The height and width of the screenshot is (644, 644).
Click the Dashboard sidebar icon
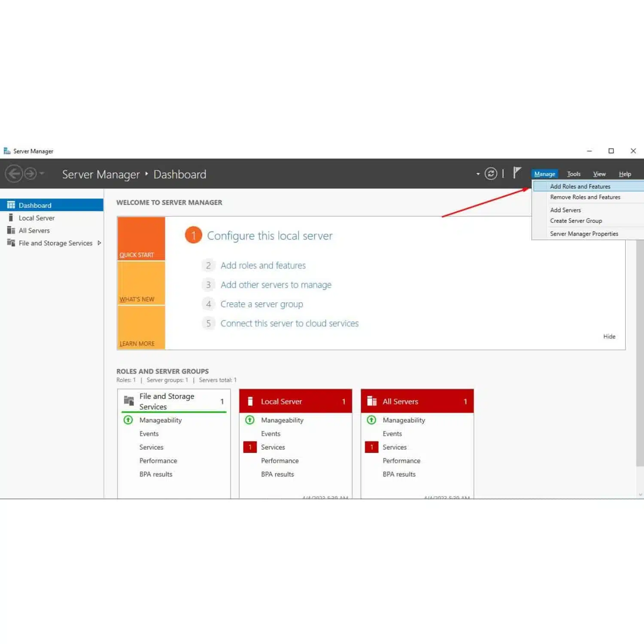click(x=11, y=205)
